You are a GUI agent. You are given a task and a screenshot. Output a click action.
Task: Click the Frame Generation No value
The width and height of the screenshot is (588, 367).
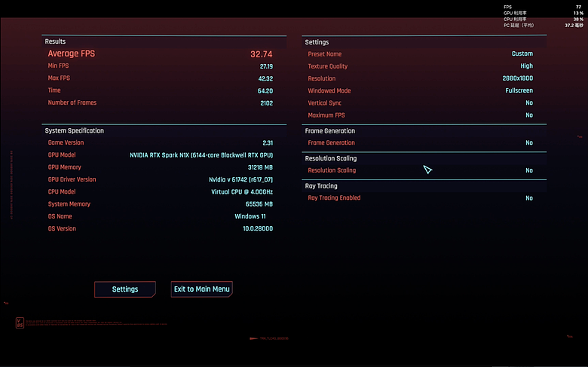coord(529,143)
